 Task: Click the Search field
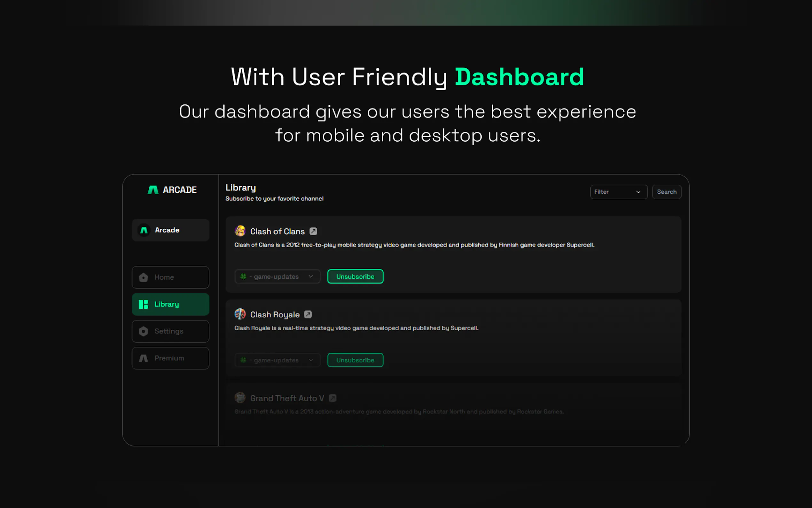point(666,192)
